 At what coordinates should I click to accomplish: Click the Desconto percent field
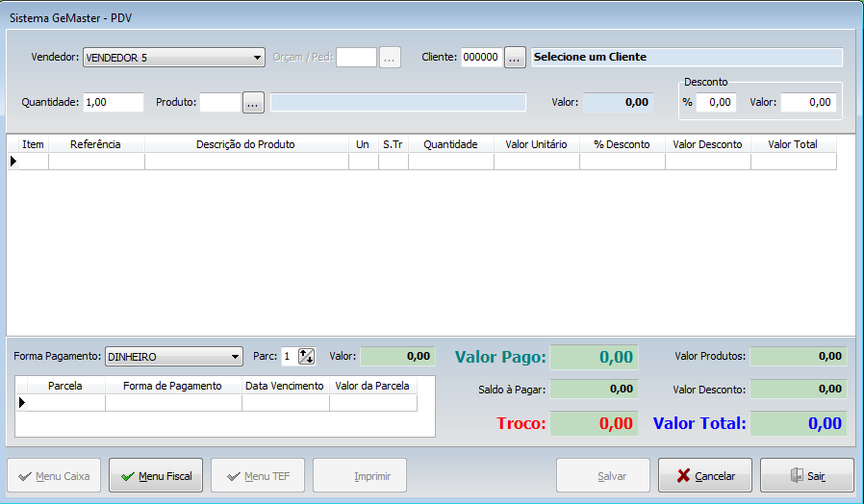click(x=716, y=102)
